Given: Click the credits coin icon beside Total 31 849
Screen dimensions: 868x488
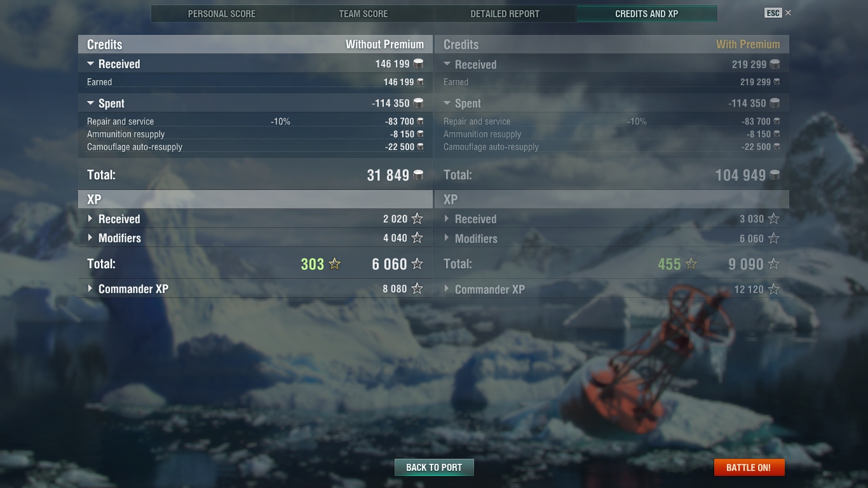Looking at the screenshot, I should tap(418, 175).
